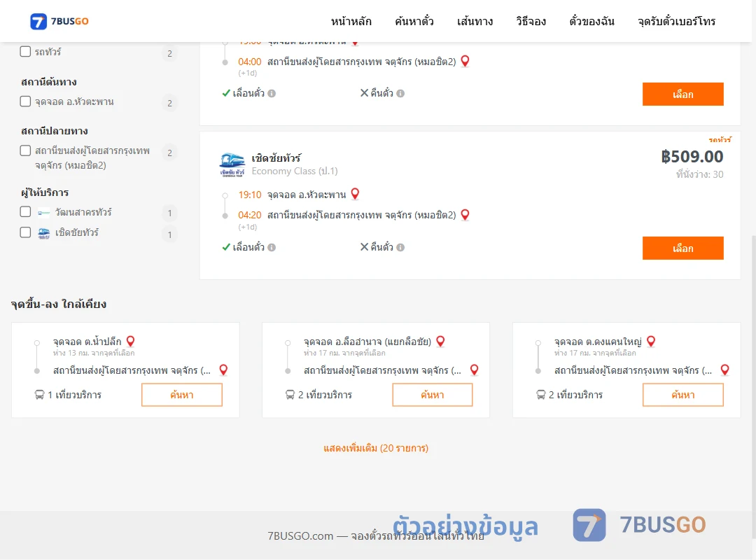Open map pin for จุดจอด ต.ดงแคนใหญ่
The height and width of the screenshot is (560, 756).
click(651, 341)
